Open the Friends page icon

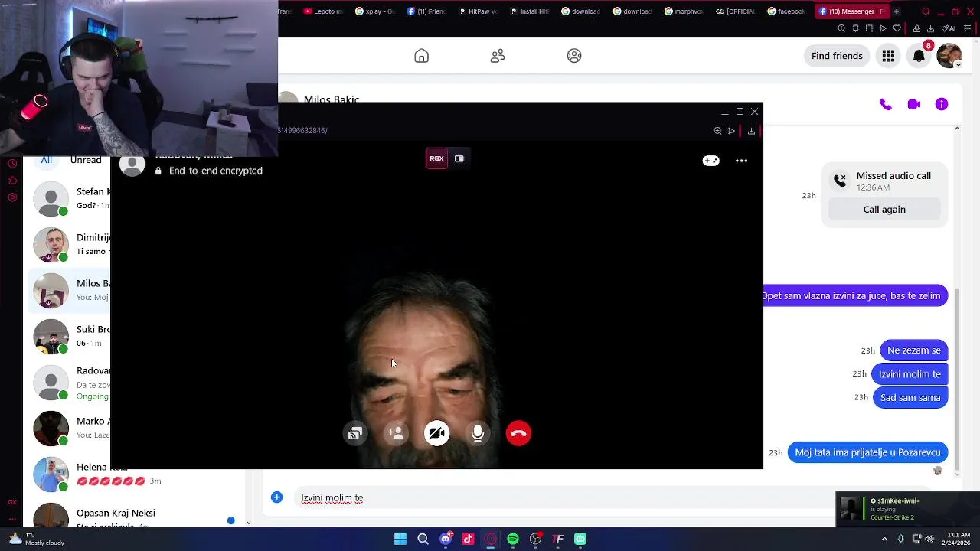[x=498, y=56]
